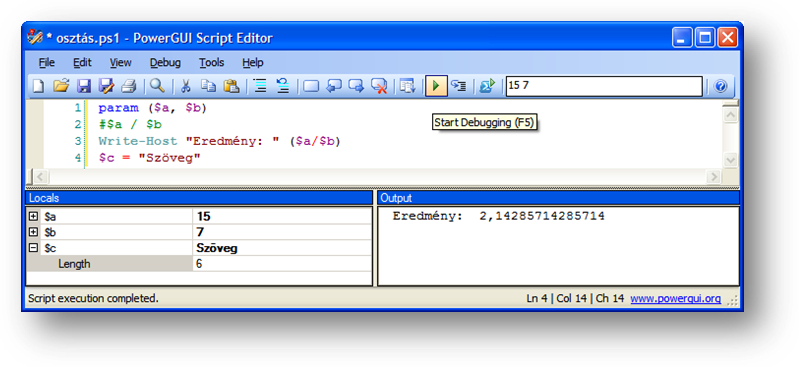Click the Eredmény output line

[498, 216]
